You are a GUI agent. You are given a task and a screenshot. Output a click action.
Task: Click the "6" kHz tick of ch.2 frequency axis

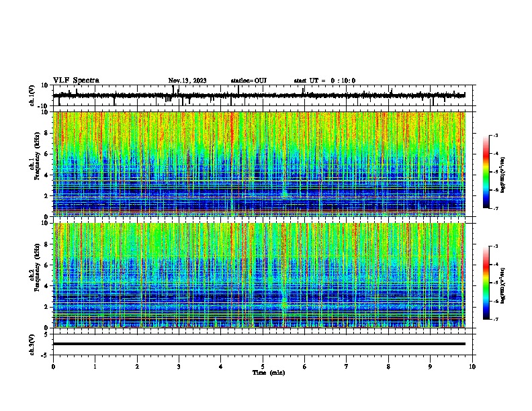(46, 265)
